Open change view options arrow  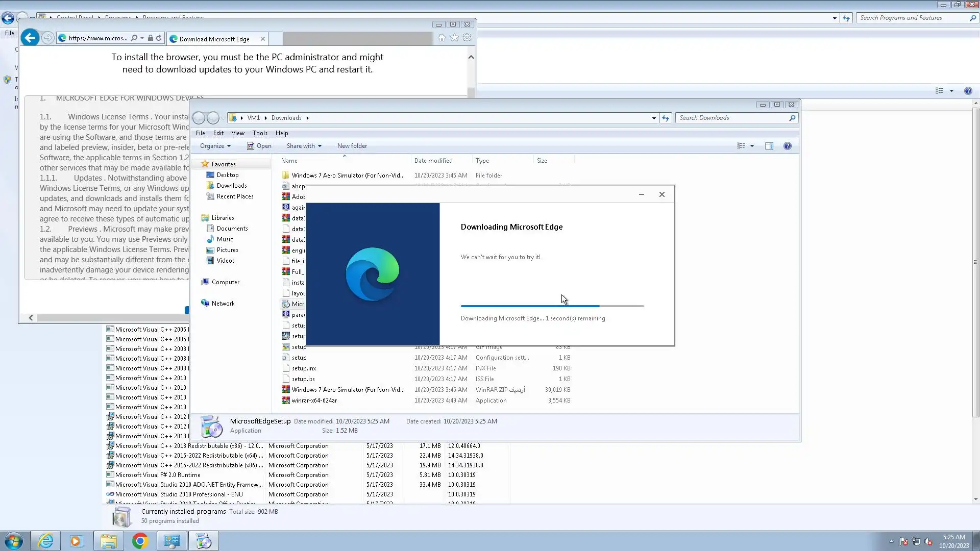point(752,146)
